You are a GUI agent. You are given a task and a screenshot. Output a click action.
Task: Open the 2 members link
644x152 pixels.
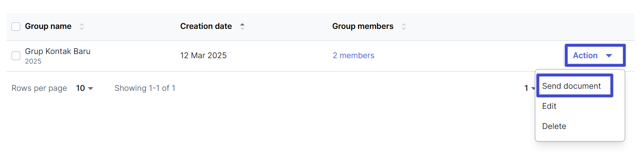point(353,56)
